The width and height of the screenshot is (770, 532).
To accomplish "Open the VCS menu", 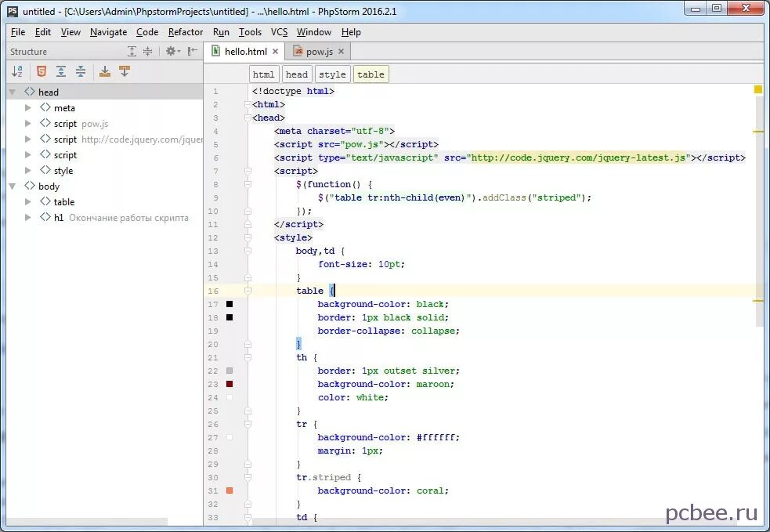I will [279, 32].
